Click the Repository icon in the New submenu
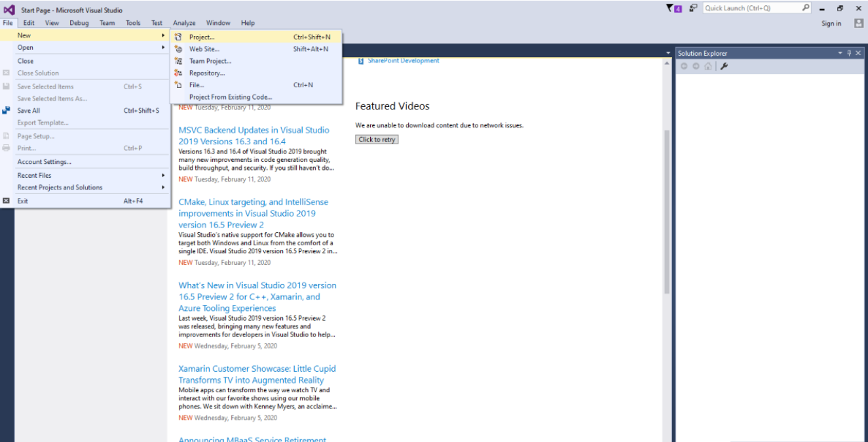 (x=178, y=73)
